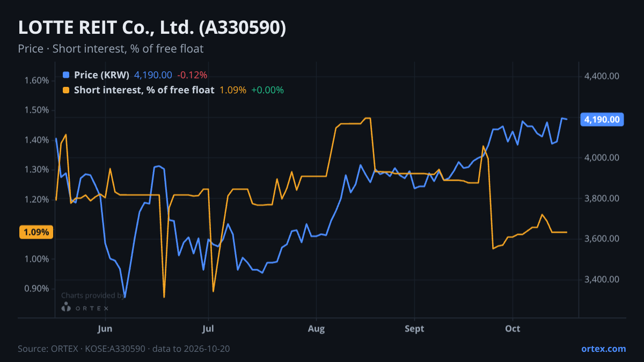Screen dimensions: 644x362
Task: Click the 4,400.00 right axis label
Action: coord(602,77)
